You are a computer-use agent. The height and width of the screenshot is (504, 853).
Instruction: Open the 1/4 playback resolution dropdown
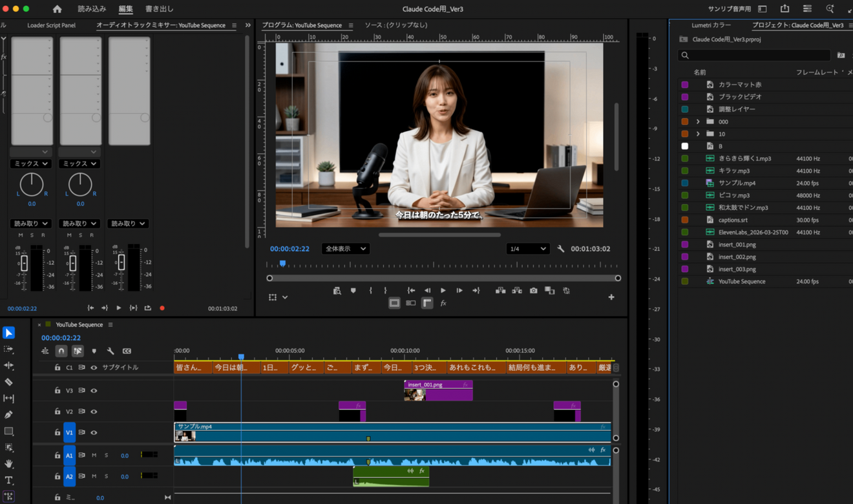click(527, 249)
